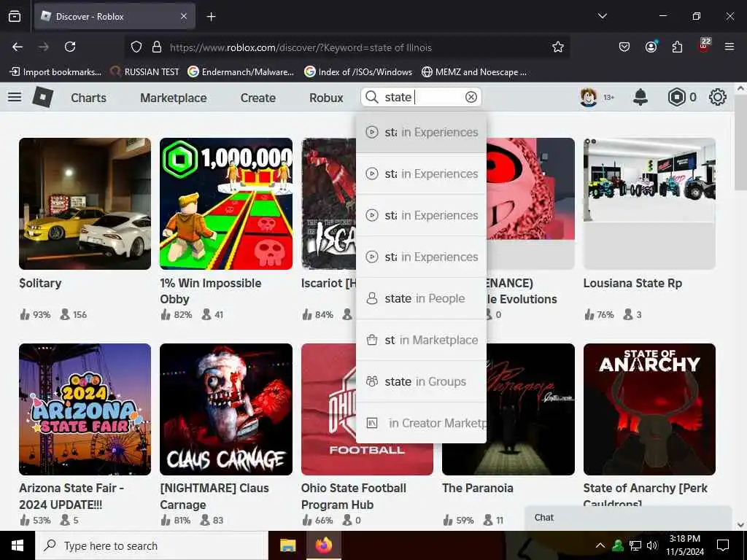This screenshot has height=560, width=747.
Task: Open the $olitary experience thumbnail
Action: (x=85, y=204)
